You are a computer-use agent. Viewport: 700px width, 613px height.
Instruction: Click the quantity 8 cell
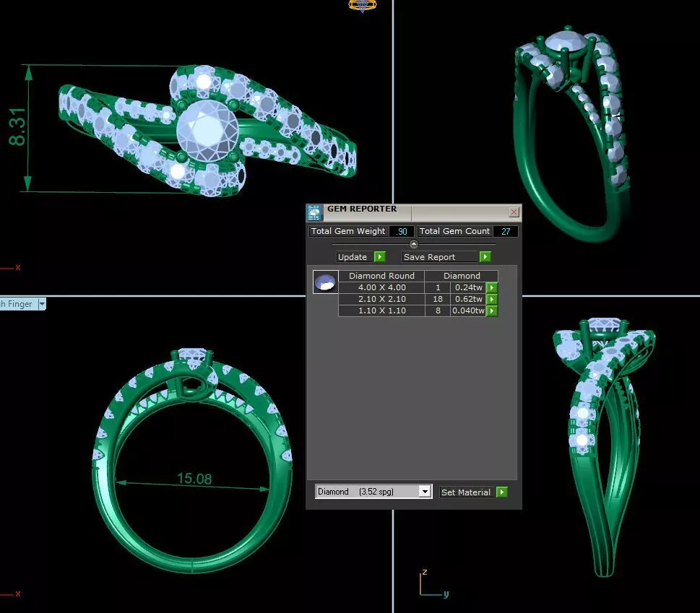pos(438,311)
